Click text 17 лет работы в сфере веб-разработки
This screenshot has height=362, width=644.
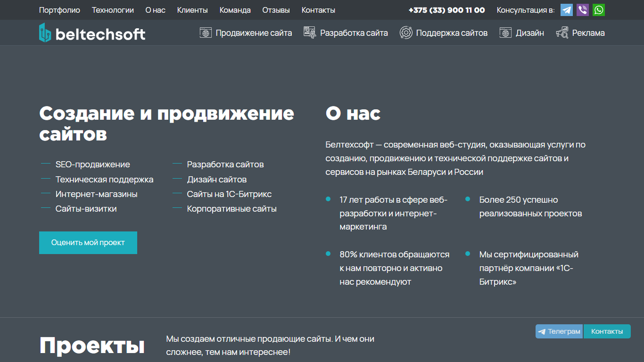[x=394, y=213]
